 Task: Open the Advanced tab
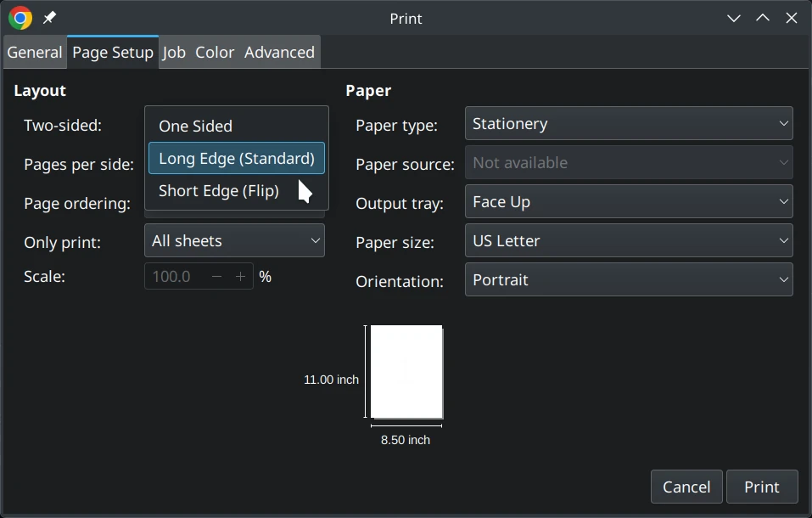279,52
